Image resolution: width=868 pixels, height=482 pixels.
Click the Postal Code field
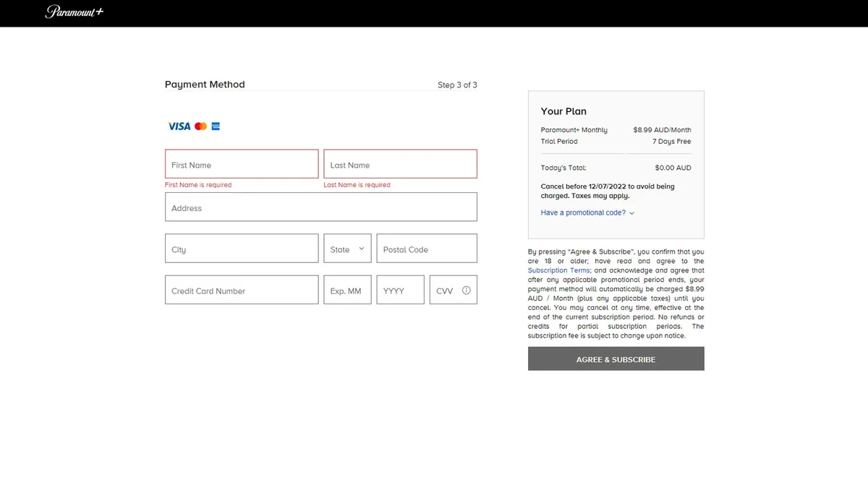click(x=426, y=249)
